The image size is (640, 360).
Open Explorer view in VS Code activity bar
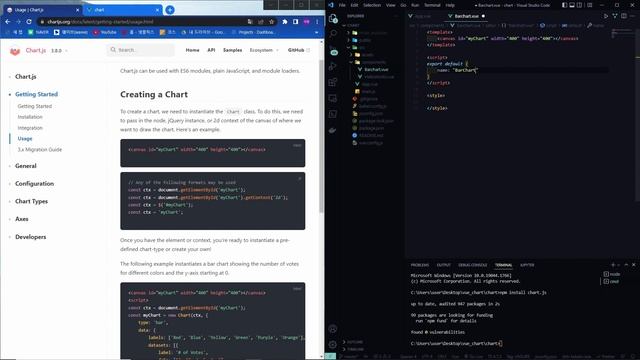[x=333, y=18]
